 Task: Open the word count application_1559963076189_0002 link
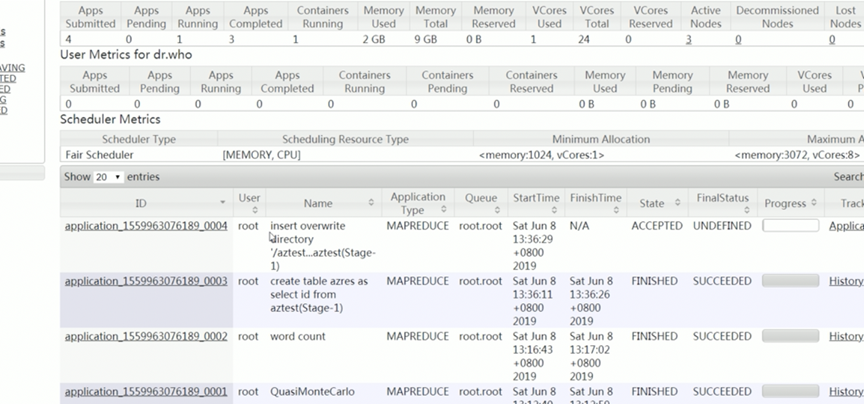click(146, 338)
